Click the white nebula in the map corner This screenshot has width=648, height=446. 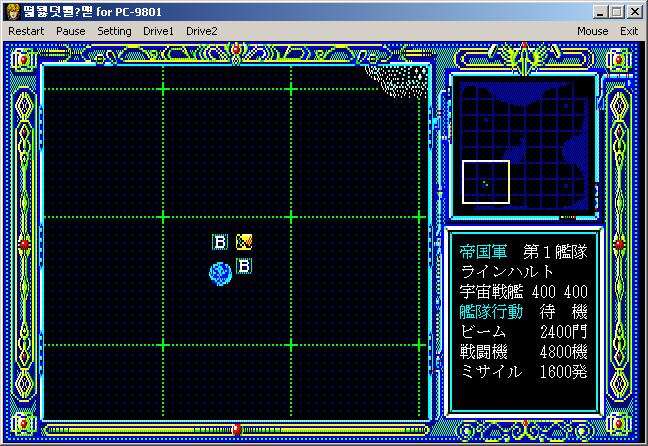point(399,80)
